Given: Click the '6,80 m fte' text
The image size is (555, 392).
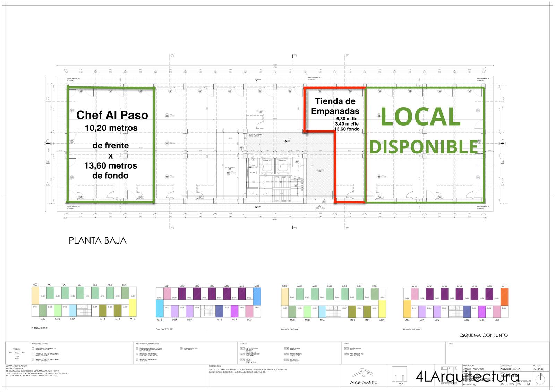Looking at the screenshot, I should 347,118.
